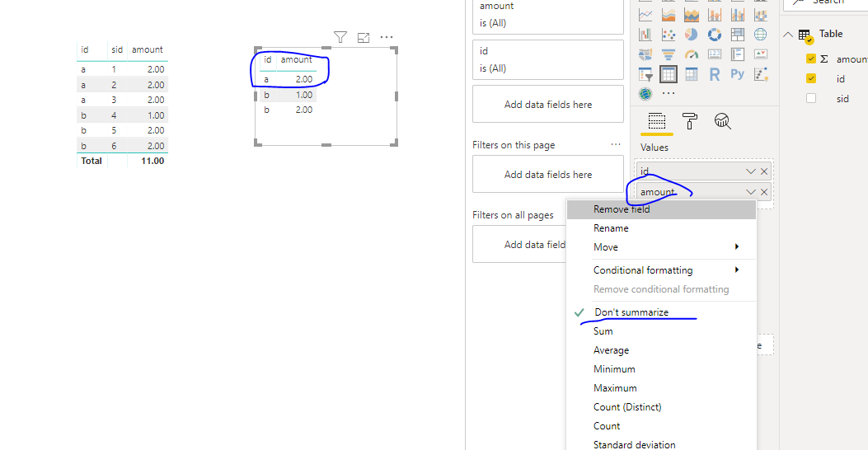Screen dimensions: 868x450
Task: Switch to the Analytics magnifier tab
Action: (x=722, y=120)
